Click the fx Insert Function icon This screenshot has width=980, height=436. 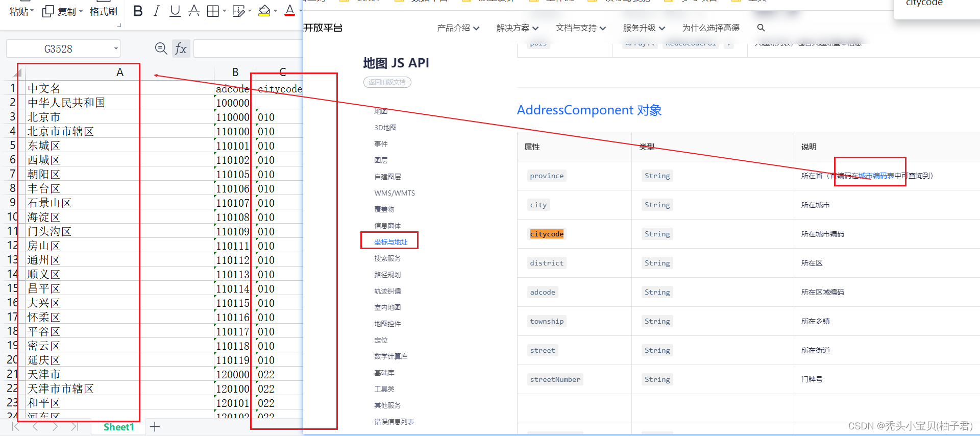point(181,49)
